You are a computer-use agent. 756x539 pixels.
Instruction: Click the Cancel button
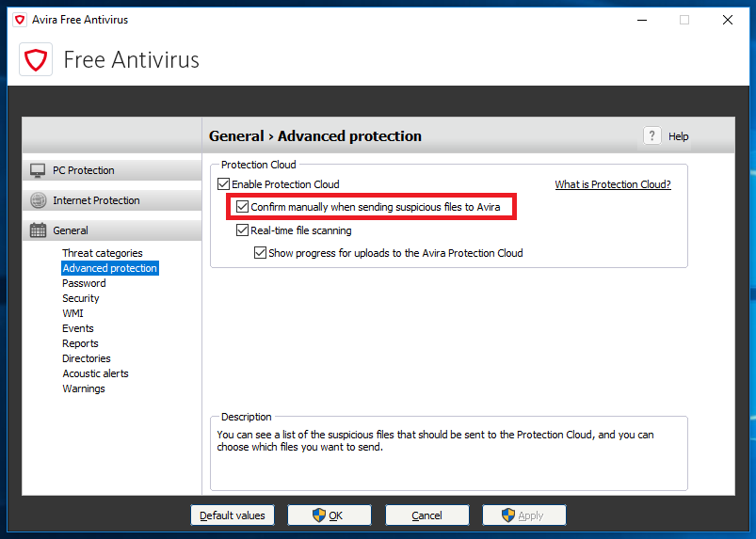pyautogui.click(x=427, y=515)
